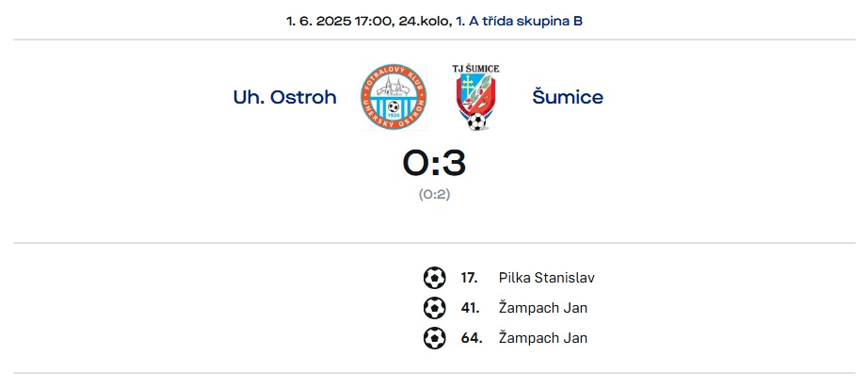Open scorer Pilka Stanislav
Screen dimensions: 868x388
point(546,278)
